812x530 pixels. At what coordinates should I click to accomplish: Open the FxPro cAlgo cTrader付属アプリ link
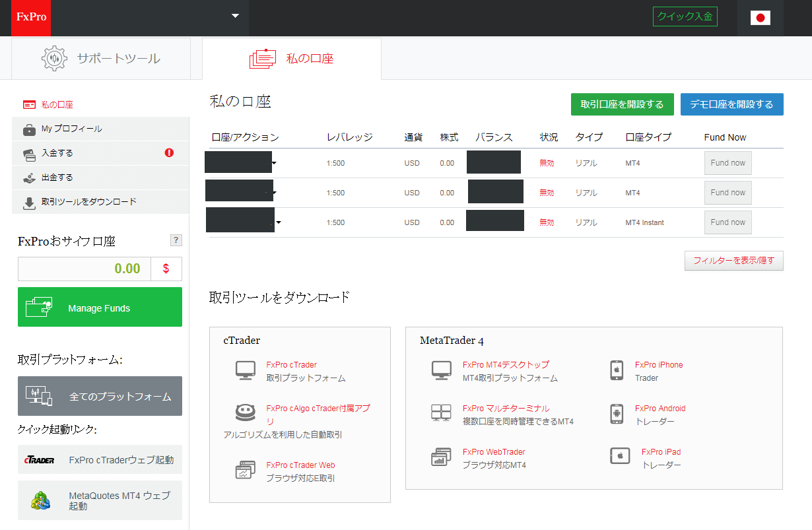[318, 414]
